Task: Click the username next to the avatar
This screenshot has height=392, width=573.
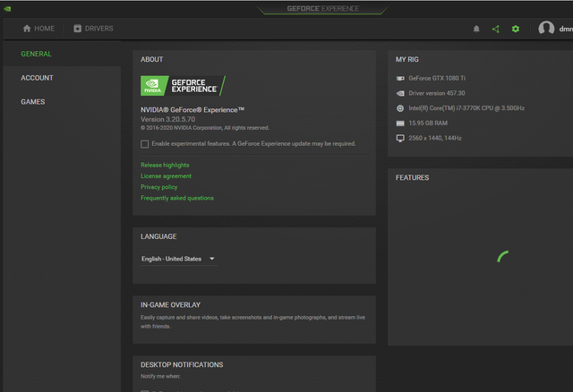Action: point(566,29)
